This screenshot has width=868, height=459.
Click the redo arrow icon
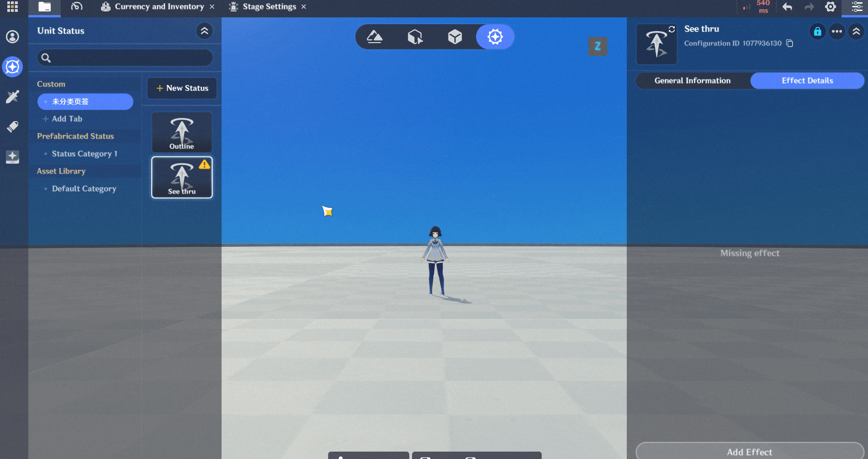point(809,7)
